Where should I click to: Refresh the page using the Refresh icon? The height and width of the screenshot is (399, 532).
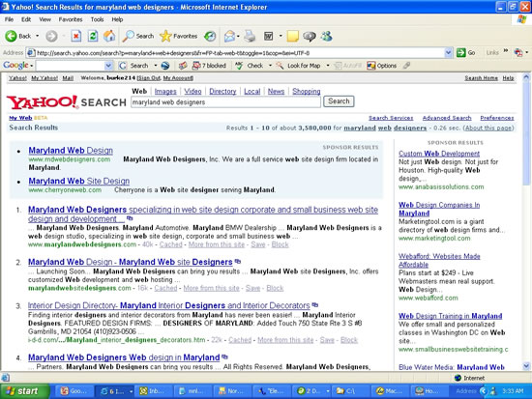tap(93, 36)
